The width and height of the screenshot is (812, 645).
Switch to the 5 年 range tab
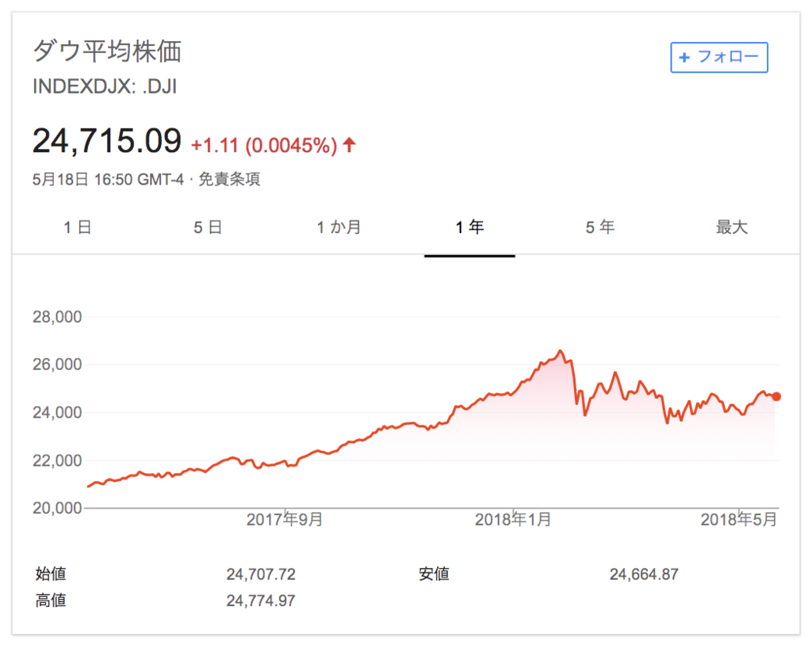pos(600,227)
